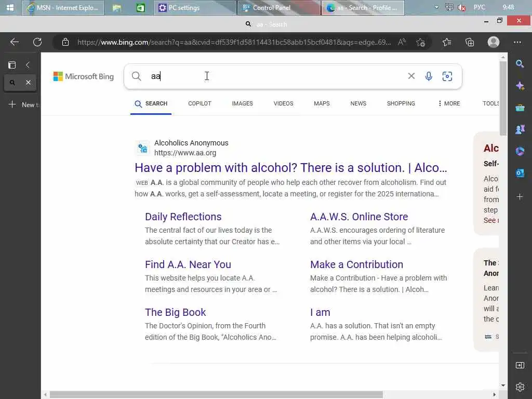Open the muted volume tray icon
Image resolution: width=532 pixels, height=399 pixels.
[x=461, y=7]
